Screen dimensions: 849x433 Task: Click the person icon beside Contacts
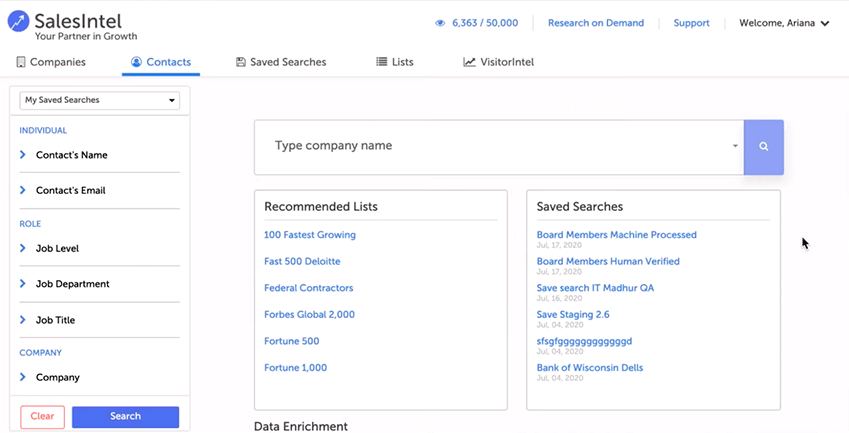[136, 62]
